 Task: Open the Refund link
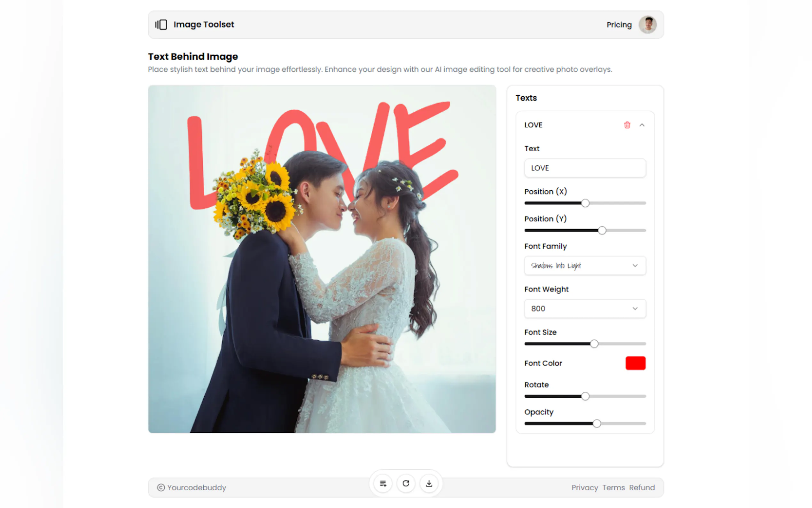[x=642, y=488]
